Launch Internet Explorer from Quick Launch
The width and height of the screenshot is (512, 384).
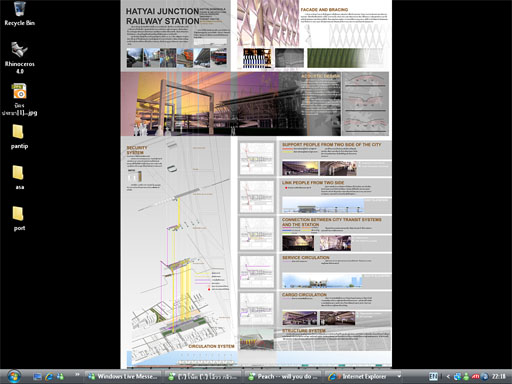click(49, 377)
